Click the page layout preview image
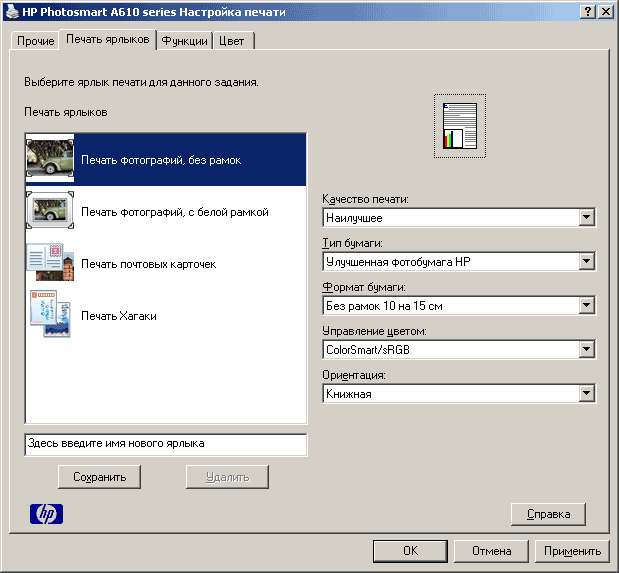The image size is (619, 573). tap(460, 126)
